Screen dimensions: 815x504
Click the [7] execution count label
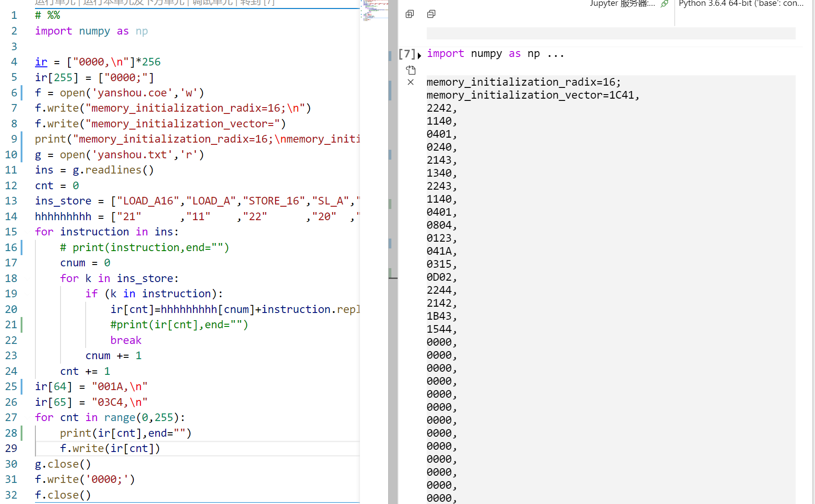[x=407, y=54]
